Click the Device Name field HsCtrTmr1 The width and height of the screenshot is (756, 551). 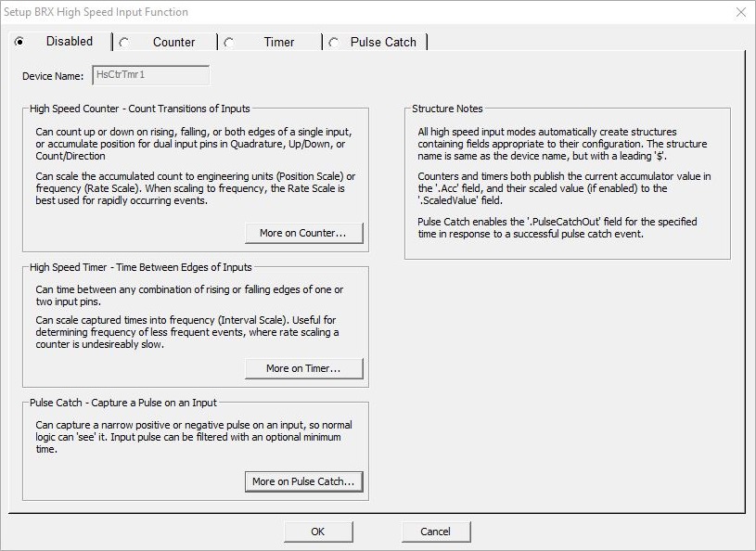[150, 76]
